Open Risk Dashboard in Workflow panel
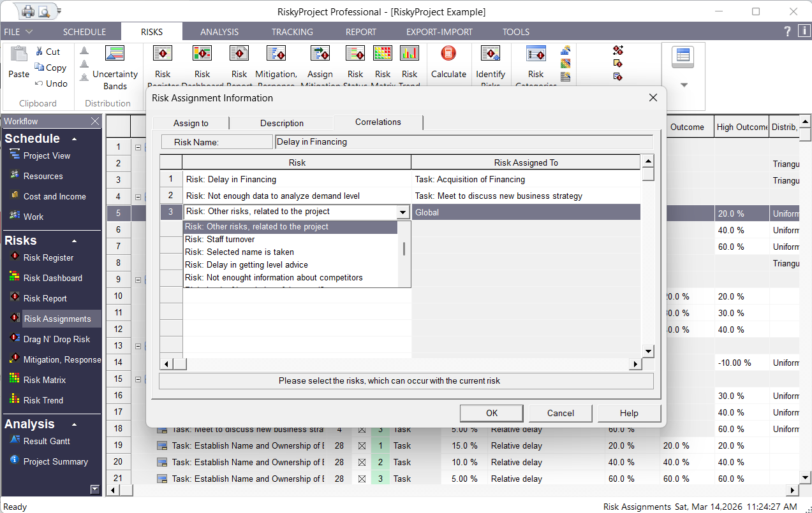 (x=52, y=278)
